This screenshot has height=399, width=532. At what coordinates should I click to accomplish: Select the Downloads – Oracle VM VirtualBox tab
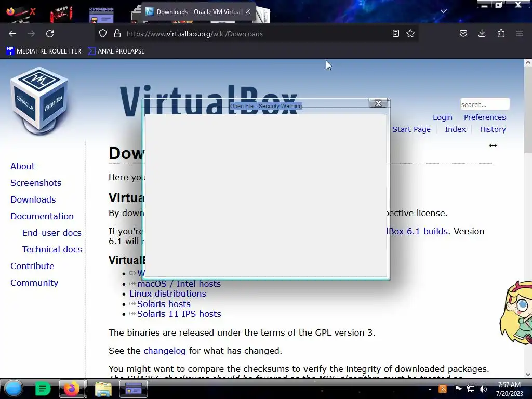point(198,12)
